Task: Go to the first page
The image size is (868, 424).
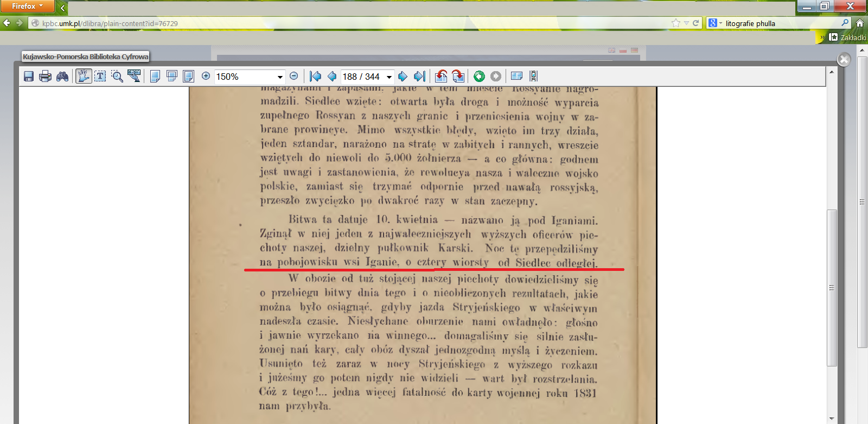Action: tap(315, 77)
